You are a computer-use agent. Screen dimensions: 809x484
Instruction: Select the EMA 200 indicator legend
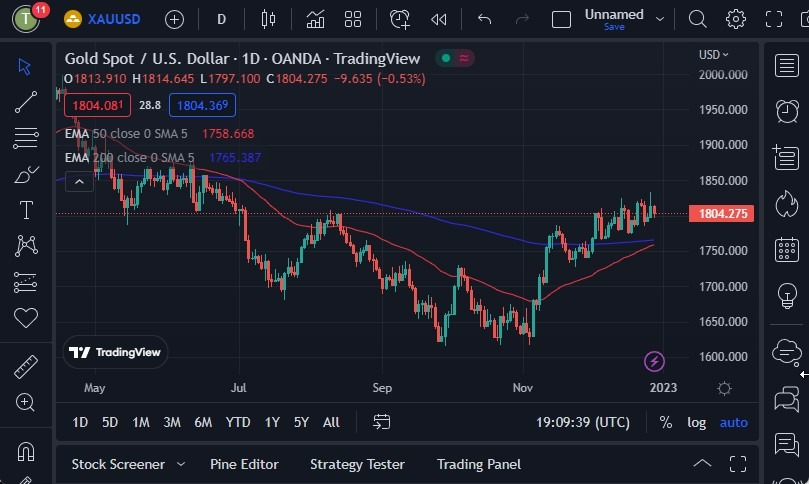click(x=163, y=157)
